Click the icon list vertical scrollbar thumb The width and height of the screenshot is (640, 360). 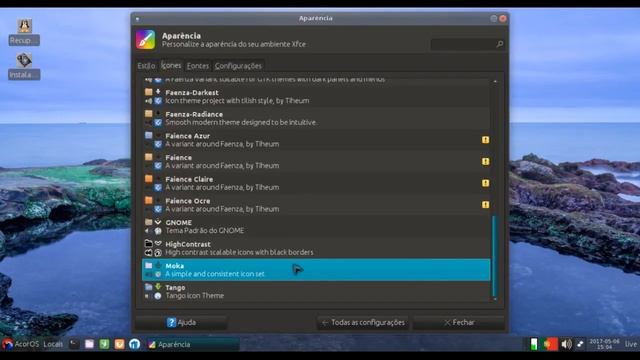pyautogui.click(x=495, y=256)
